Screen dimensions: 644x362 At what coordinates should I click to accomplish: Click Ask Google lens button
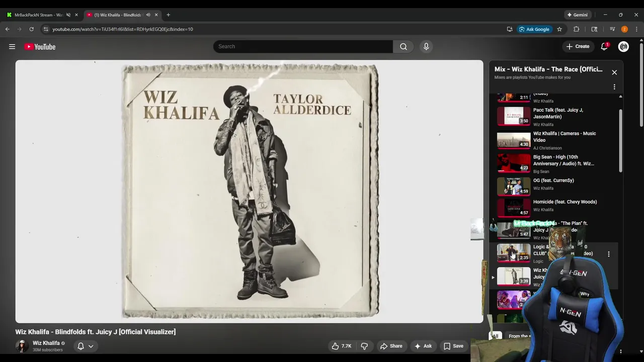534,29
